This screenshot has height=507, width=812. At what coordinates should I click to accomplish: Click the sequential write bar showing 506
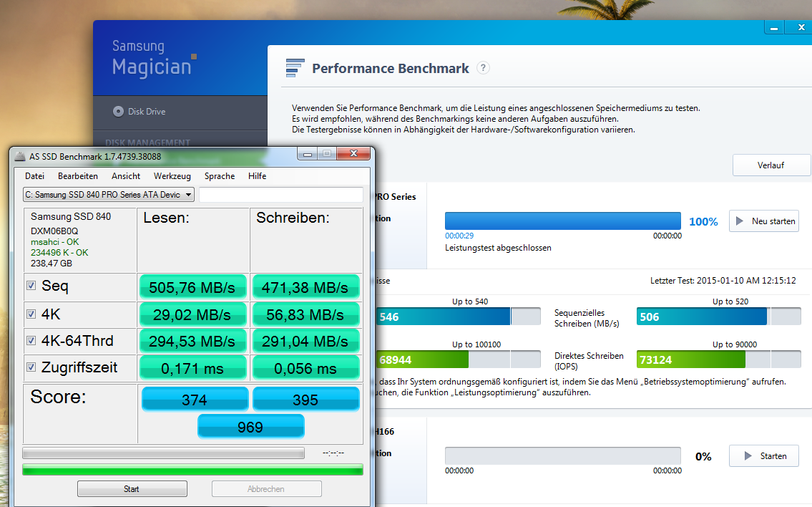[719, 317]
